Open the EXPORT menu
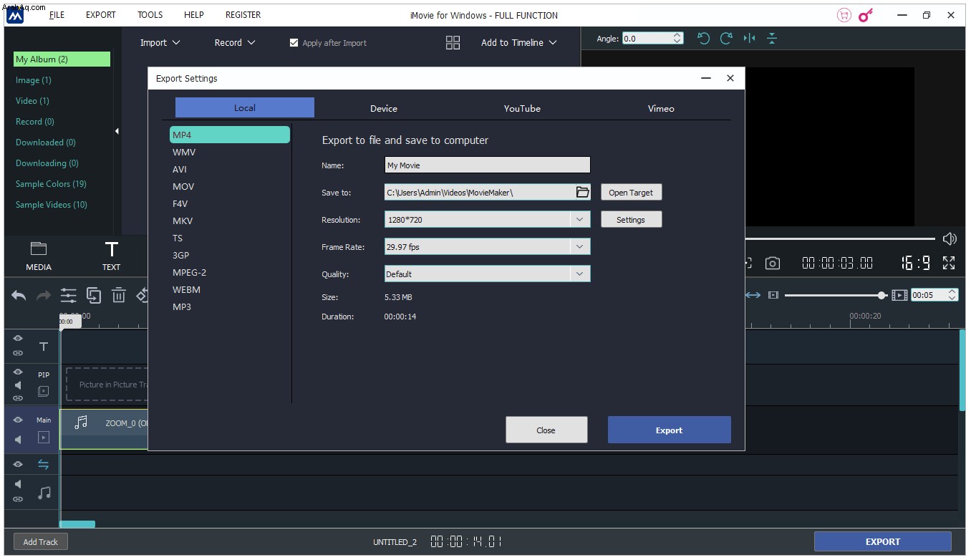This screenshot has height=560, width=971. (x=101, y=15)
